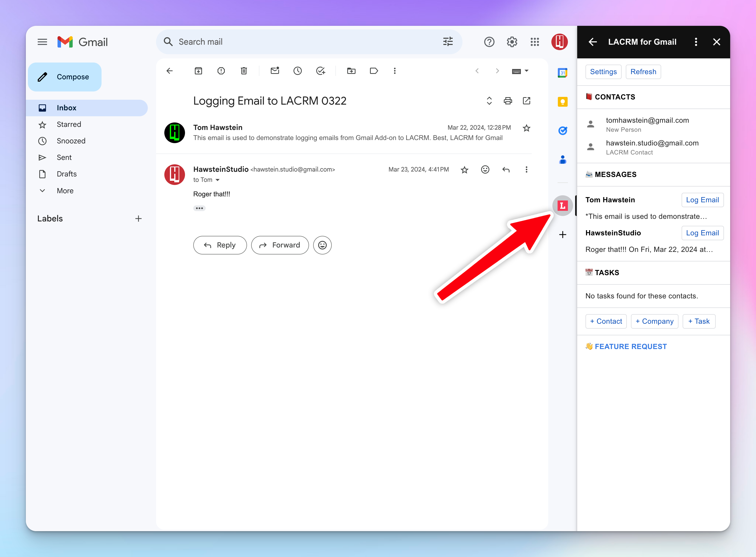Open the LACRM for Gmail settings
756x557 pixels.
coord(604,72)
